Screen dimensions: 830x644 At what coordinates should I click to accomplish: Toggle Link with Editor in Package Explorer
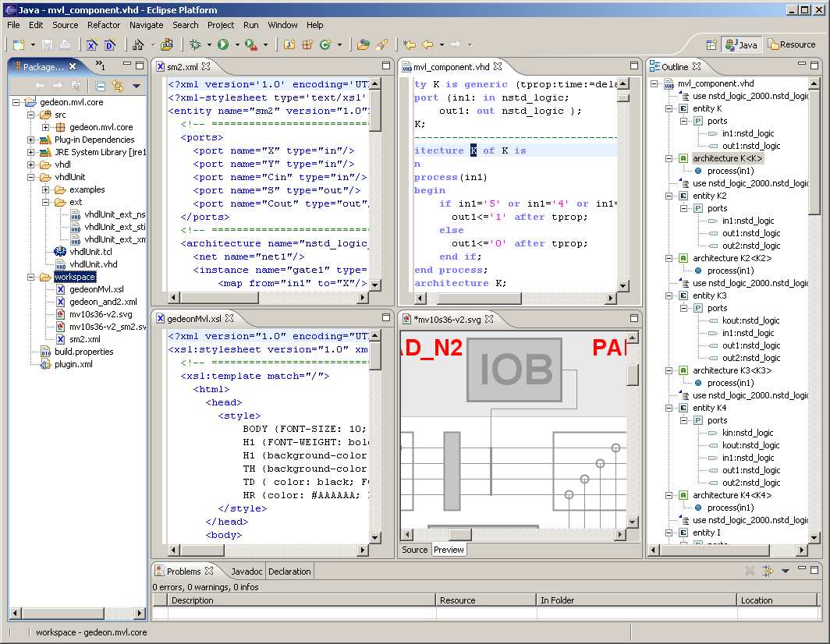click(x=118, y=86)
